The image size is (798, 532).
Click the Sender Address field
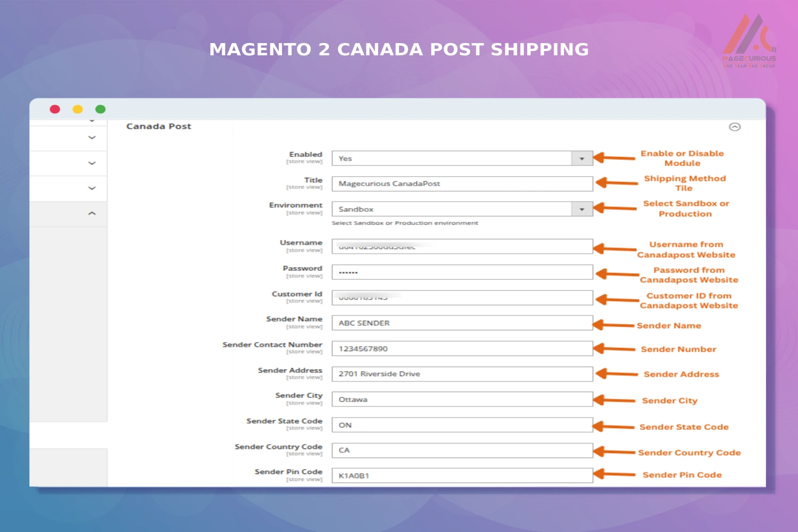[462, 374]
